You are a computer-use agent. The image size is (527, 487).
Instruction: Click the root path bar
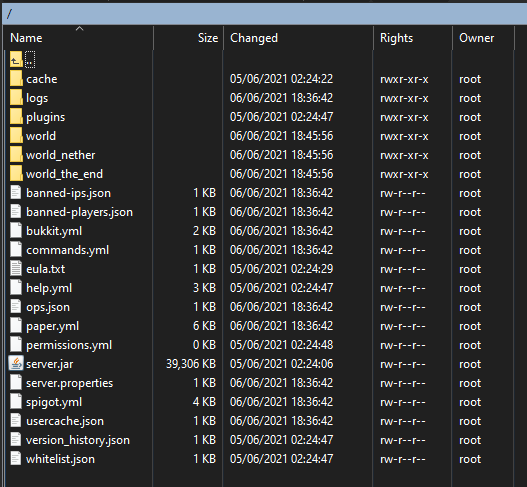[x=265, y=14]
